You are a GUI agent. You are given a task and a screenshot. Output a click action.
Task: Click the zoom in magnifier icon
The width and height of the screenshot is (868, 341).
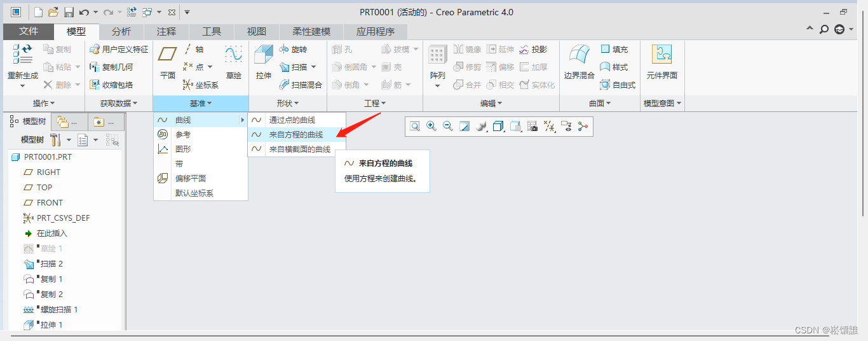431,127
